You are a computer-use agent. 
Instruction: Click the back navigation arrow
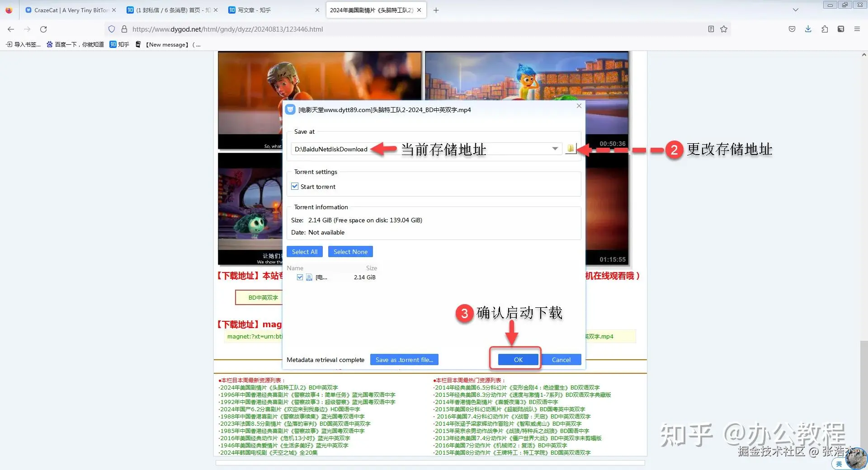click(10, 29)
